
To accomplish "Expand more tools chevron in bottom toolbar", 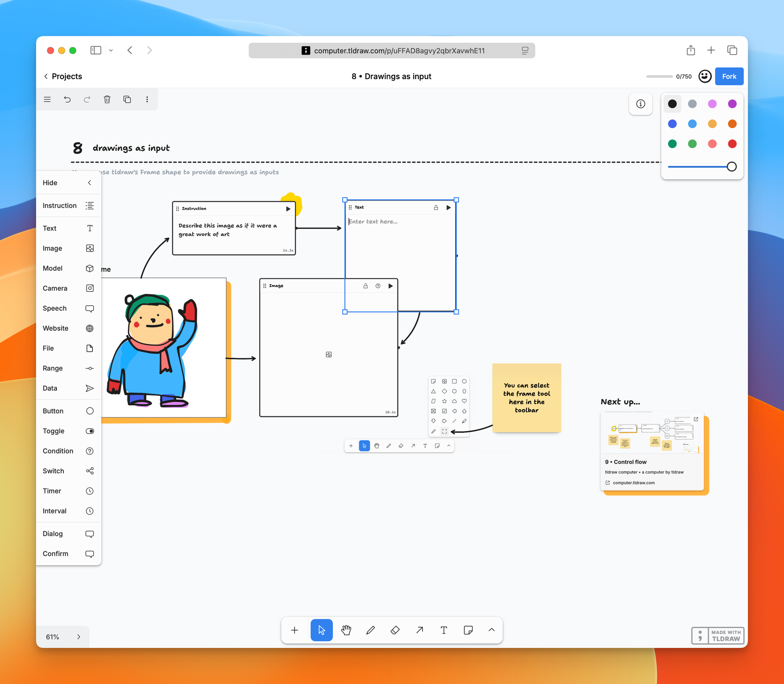I will tap(492, 630).
